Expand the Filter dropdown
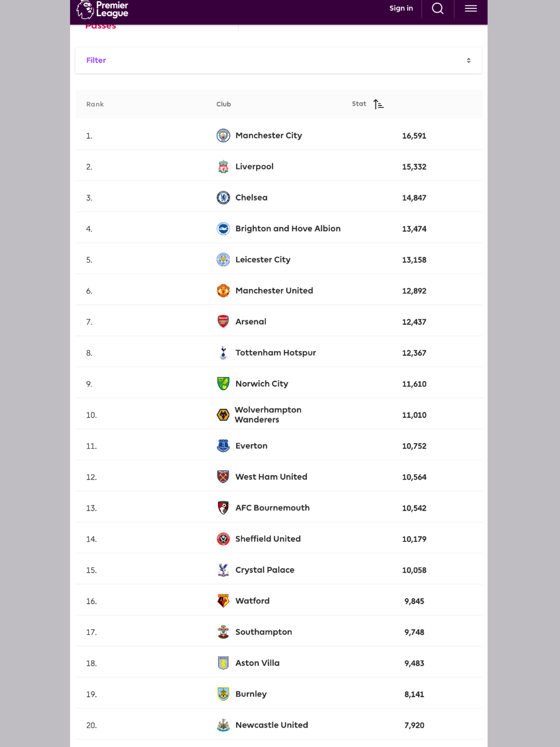Image resolution: width=560 pixels, height=747 pixels. pyautogui.click(x=279, y=61)
